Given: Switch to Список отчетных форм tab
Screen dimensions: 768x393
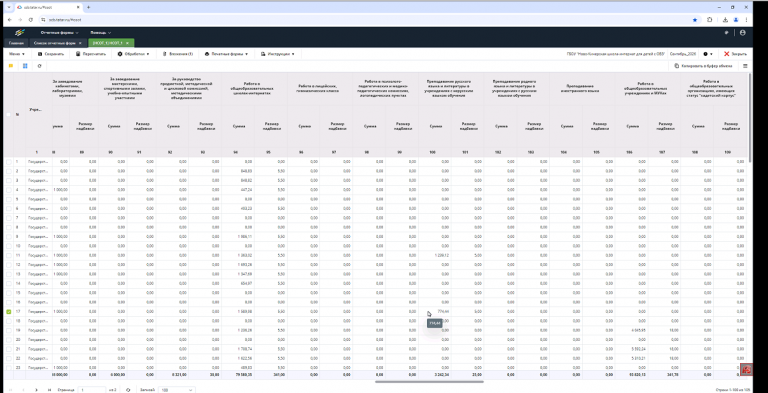Looking at the screenshot, I should (x=54, y=43).
